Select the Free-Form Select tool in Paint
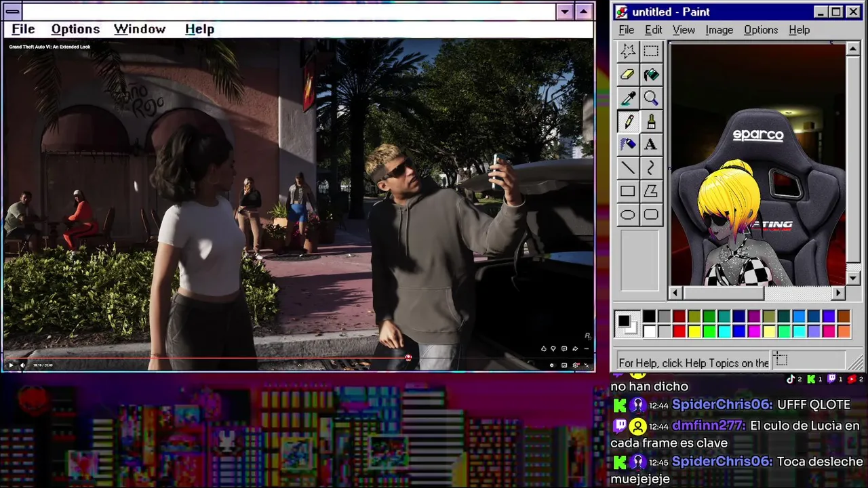 click(x=628, y=52)
